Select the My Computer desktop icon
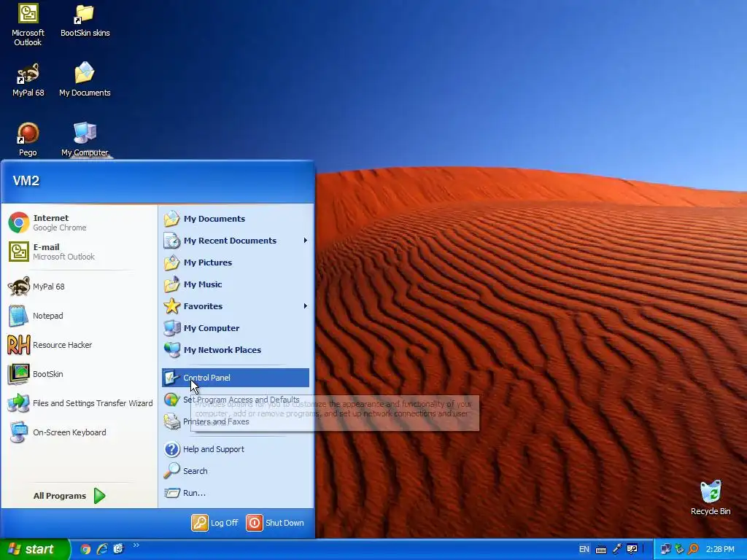This screenshot has width=747, height=560. (x=85, y=140)
